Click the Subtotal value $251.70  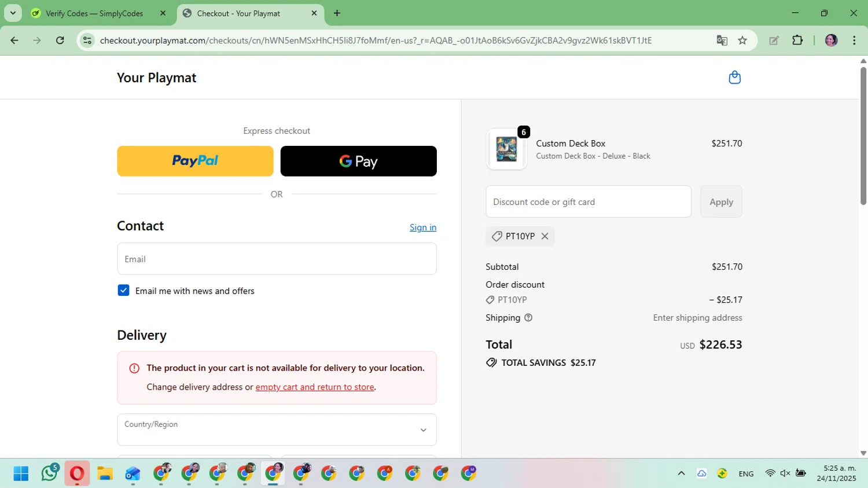click(727, 267)
